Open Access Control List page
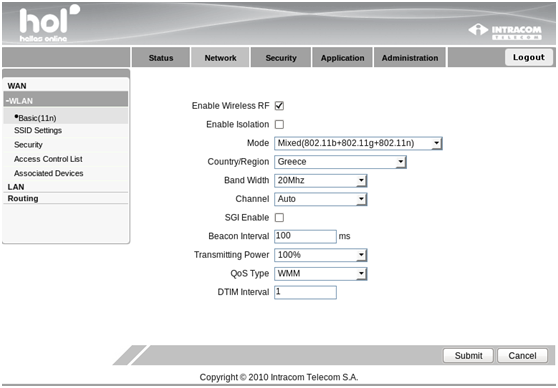This screenshot has height=388, width=558. pyautogui.click(x=48, y=159)
